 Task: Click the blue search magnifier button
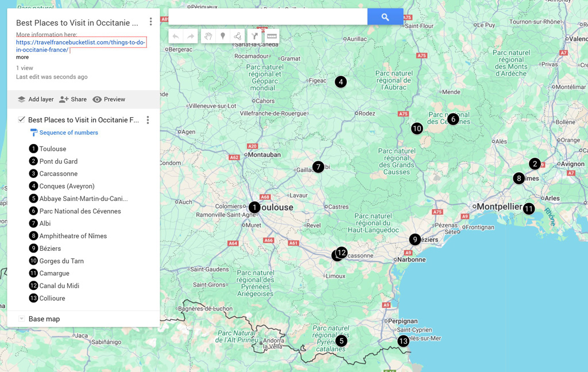[385, 17]
